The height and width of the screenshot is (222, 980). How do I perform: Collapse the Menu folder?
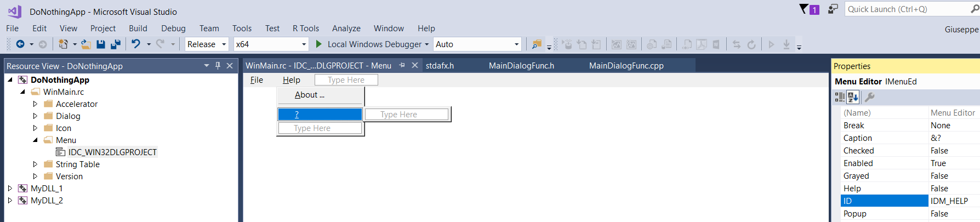click(35, 140)
